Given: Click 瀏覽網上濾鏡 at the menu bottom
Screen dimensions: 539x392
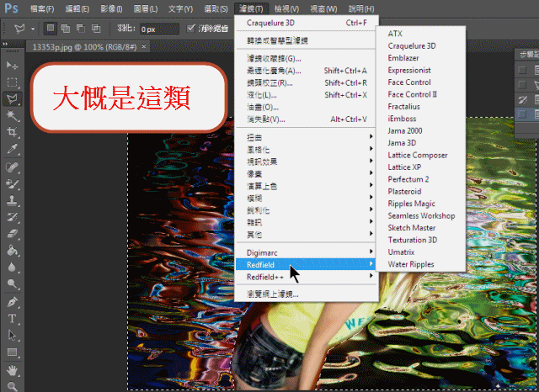Looking at the screenshot, I should coord(273,294).
